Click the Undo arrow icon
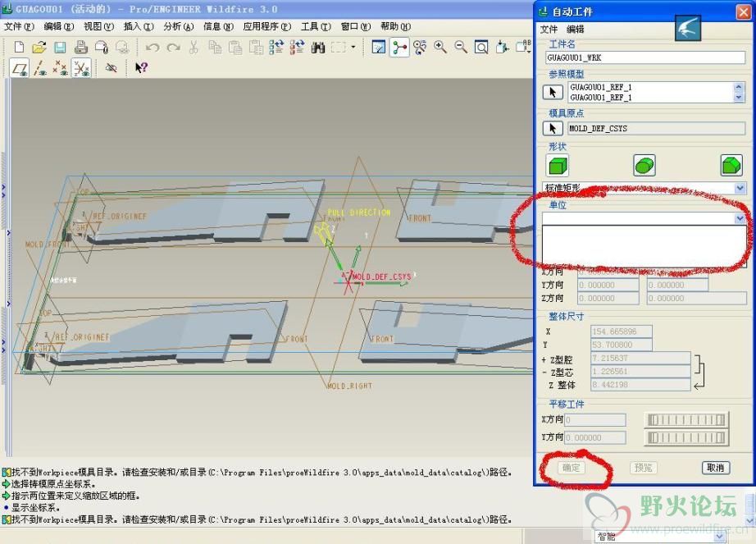The width and height of the screenshot is (756, 544). coord(153,48)
